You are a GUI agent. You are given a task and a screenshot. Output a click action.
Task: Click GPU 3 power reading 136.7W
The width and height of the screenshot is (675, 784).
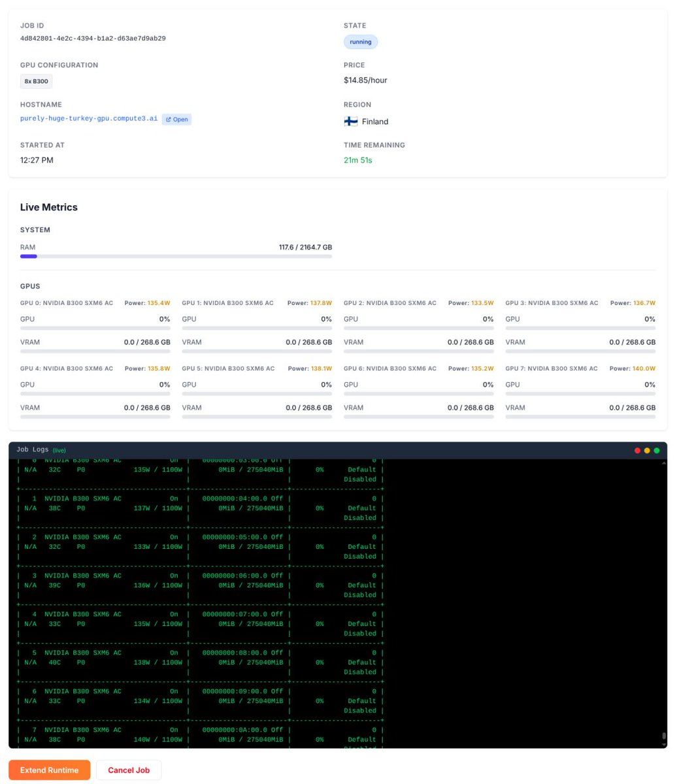tap(644, 303)
